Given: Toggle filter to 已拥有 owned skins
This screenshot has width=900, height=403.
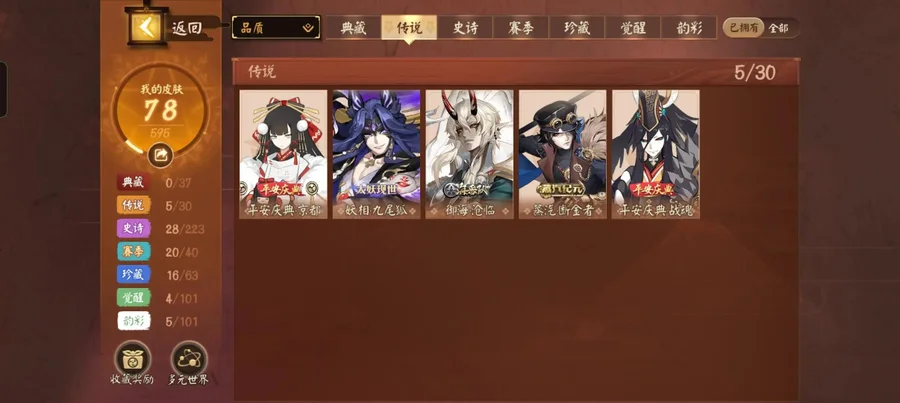Looking at the screenshot, I should [x=743, y=28].
